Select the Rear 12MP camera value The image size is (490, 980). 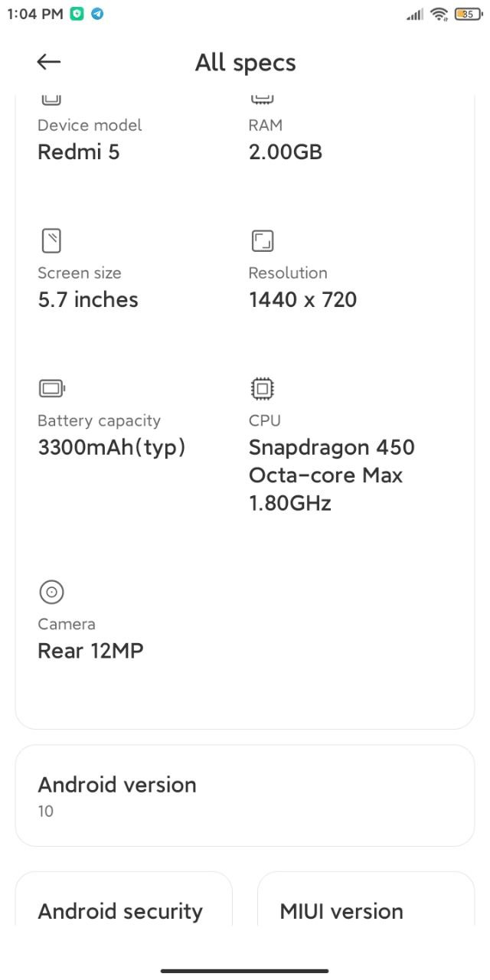(x=90, y=651)
